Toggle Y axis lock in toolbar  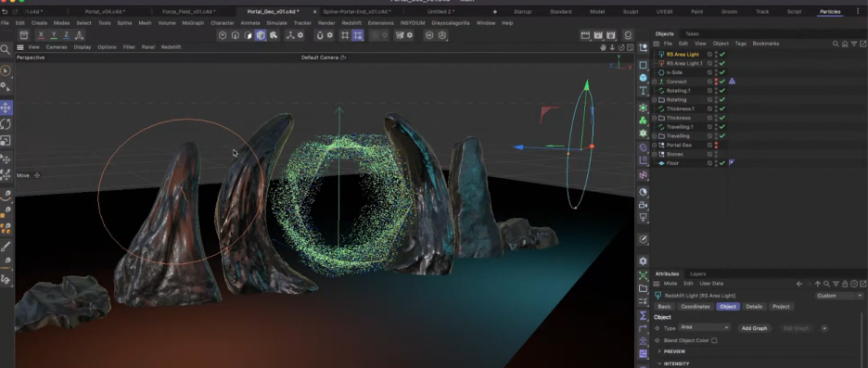pyautogui.click(x=54, y=35)
